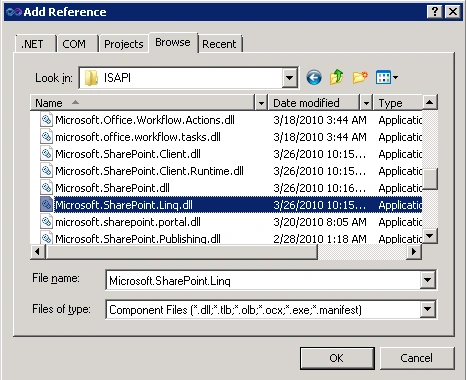Viewport: 466px width, 380px height.
Task: Click the Help question mark button
Action: [x=435, y=12]
